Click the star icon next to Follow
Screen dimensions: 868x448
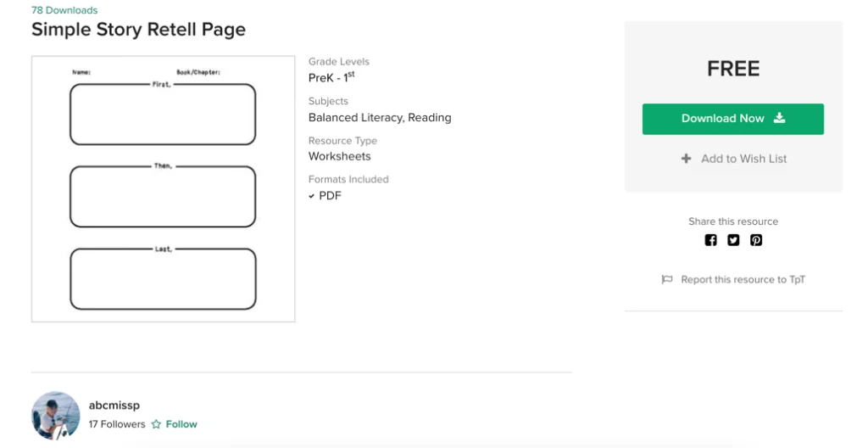(x=156, y=424)
